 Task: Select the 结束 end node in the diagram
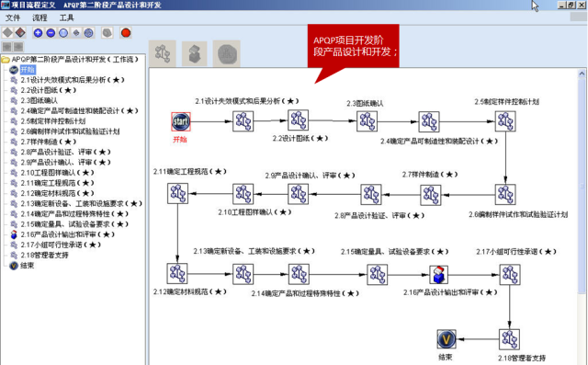447,339
